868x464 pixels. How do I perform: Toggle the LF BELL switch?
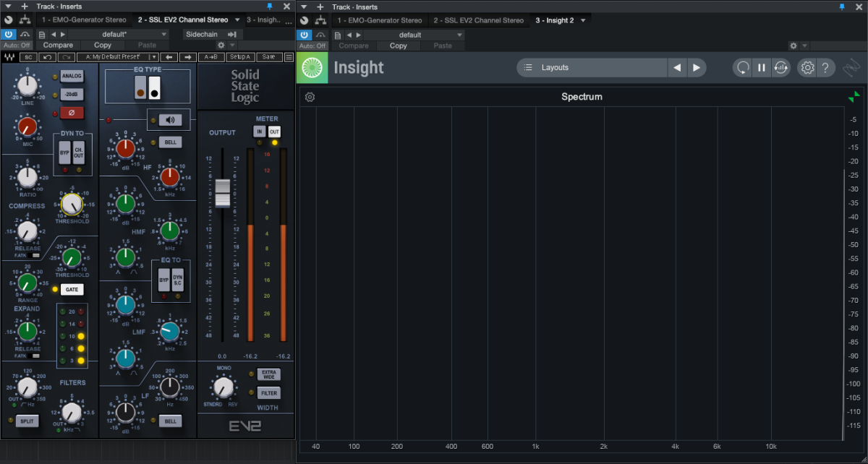(x=171, y=421)
